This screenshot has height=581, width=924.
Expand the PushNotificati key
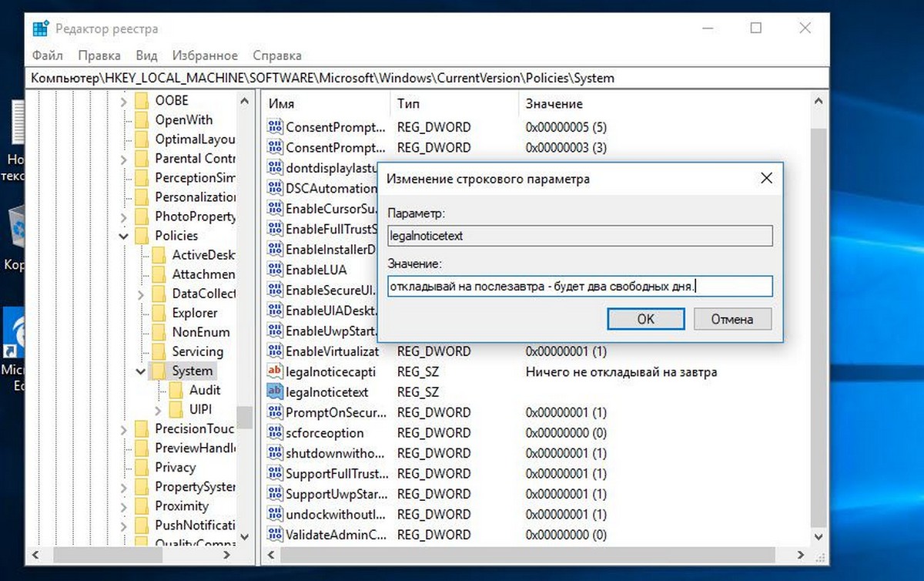(x=124, y=526)
